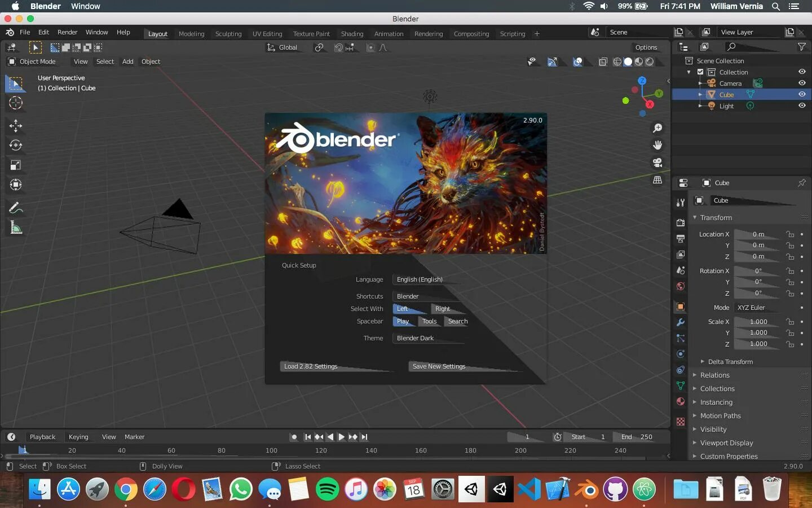This screenshot has height=508, width=812.
Task: Open Tool properties tab icon
Action: point(681,202)
